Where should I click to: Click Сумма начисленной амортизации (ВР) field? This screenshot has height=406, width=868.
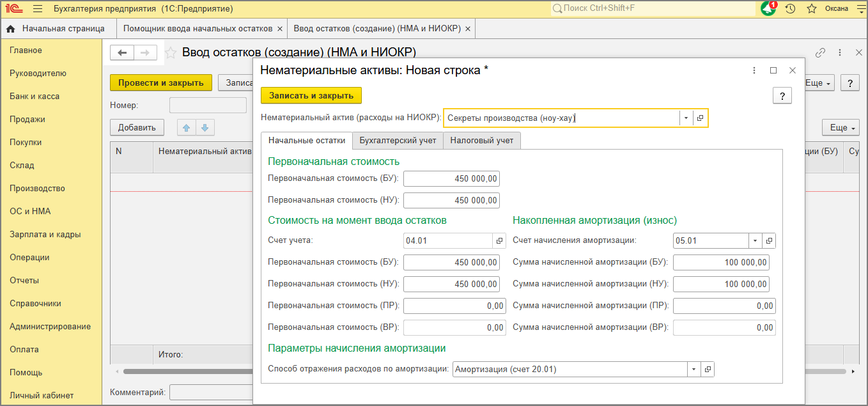point(724,328)
